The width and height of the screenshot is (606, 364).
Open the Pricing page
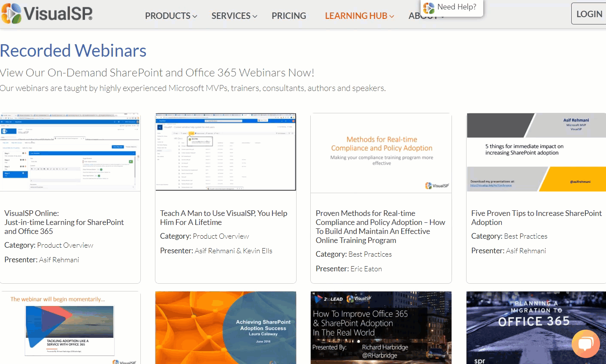point(289,16)
